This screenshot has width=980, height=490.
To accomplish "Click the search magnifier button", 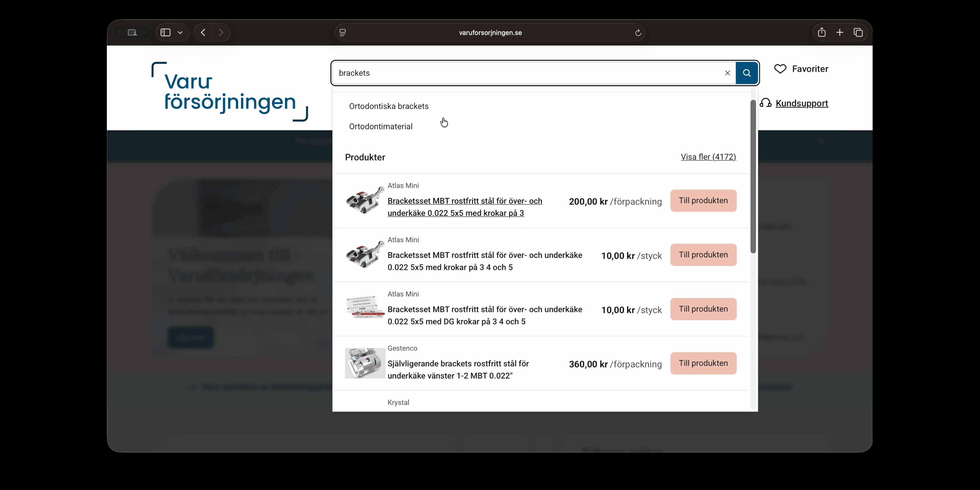I will (746, 73).
